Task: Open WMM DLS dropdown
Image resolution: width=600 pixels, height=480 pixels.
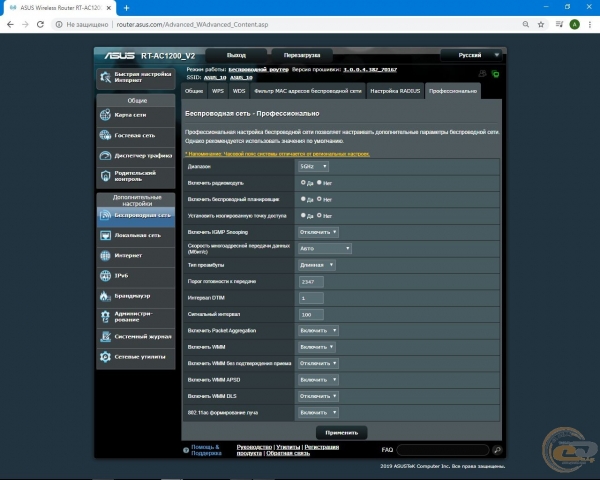Action: point(318,396)
